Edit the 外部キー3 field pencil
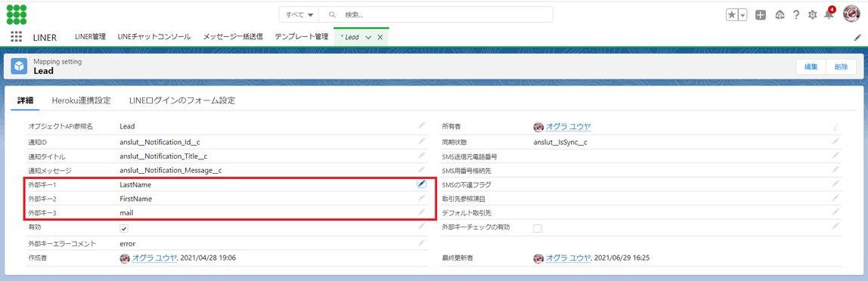 click(x=422, y=212)
